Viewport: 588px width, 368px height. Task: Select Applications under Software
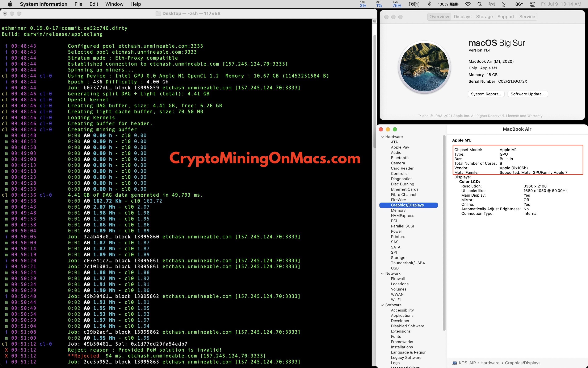point(402,315)
